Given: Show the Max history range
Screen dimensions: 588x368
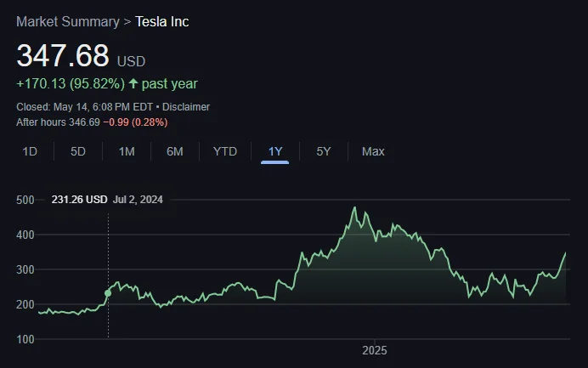Looking at the screenshot, I should 373,151.
